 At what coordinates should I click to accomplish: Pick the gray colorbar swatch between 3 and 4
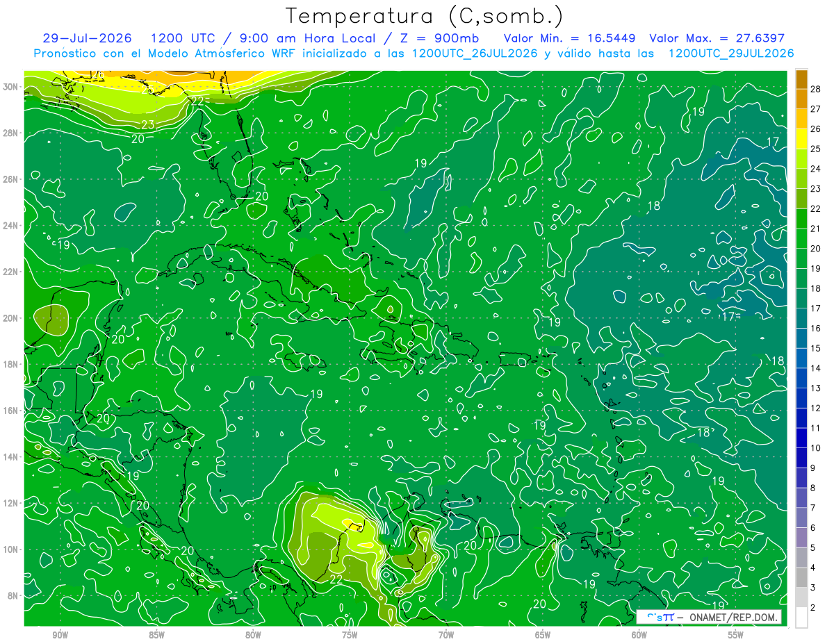[x=801, y=578]
